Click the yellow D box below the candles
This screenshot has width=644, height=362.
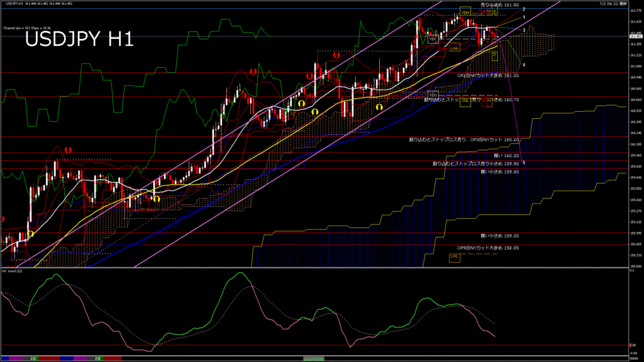494,55
